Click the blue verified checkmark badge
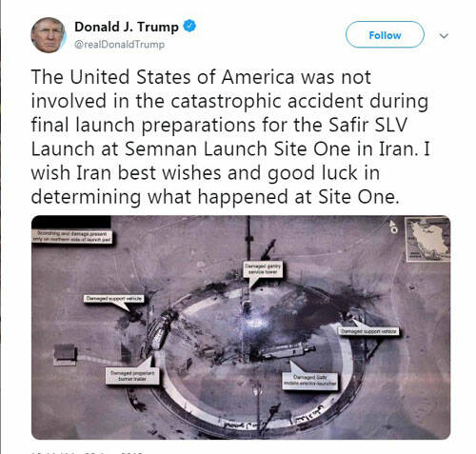The height and width of the screenshot is (454, 476). pyautogui.click(x=189, y=26)
